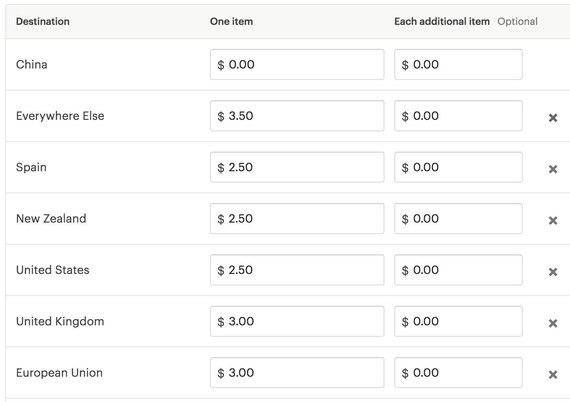Remove the Everywhere Else shipping destination
Viewport: 570px width, 402px height.
tap(553, 117)
